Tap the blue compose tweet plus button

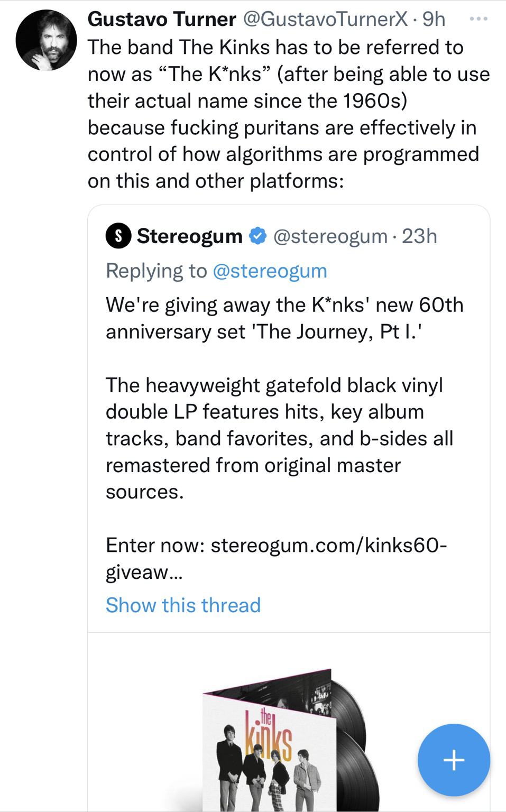point(454,760)
